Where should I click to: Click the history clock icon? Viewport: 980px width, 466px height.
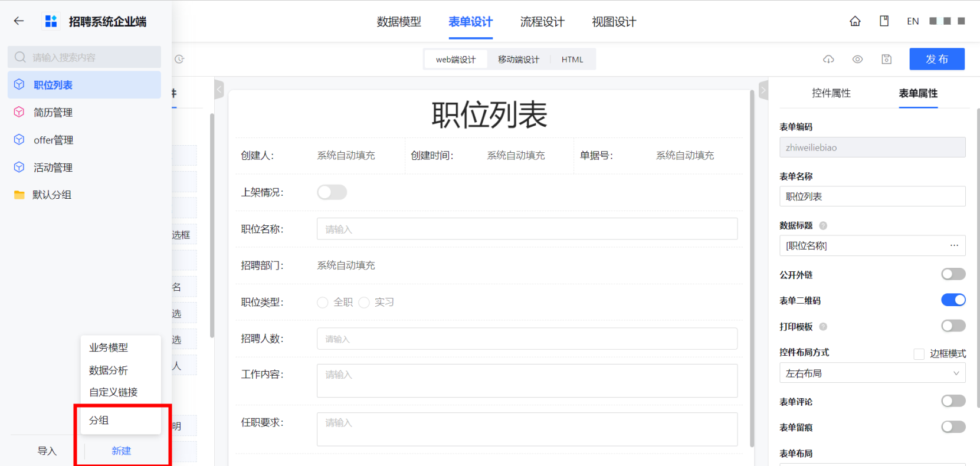tap(179, 59)
